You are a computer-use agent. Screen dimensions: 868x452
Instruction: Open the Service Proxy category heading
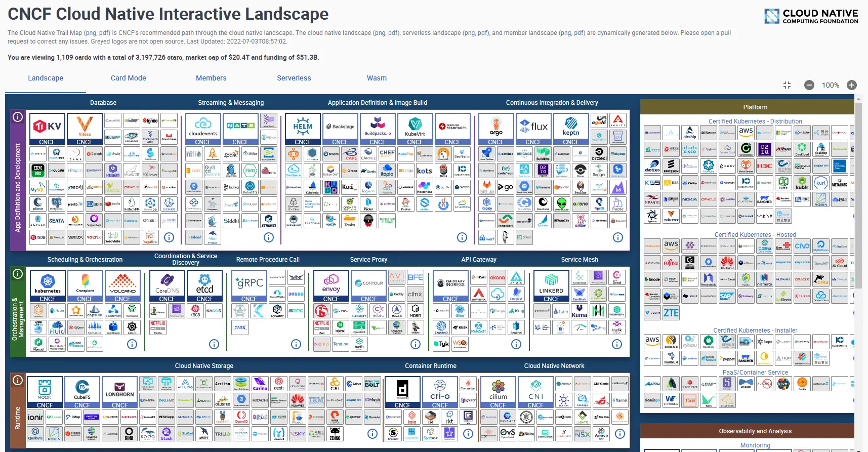click(x=368, y=260)
